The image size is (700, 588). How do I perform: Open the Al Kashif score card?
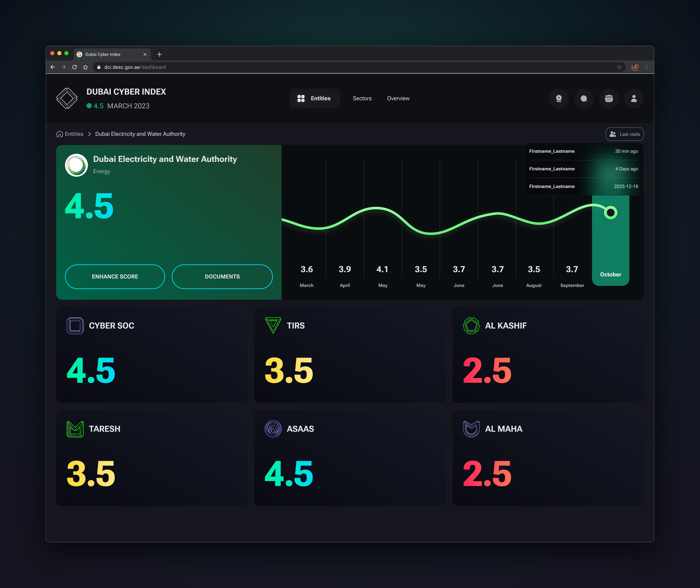(548, 355)
